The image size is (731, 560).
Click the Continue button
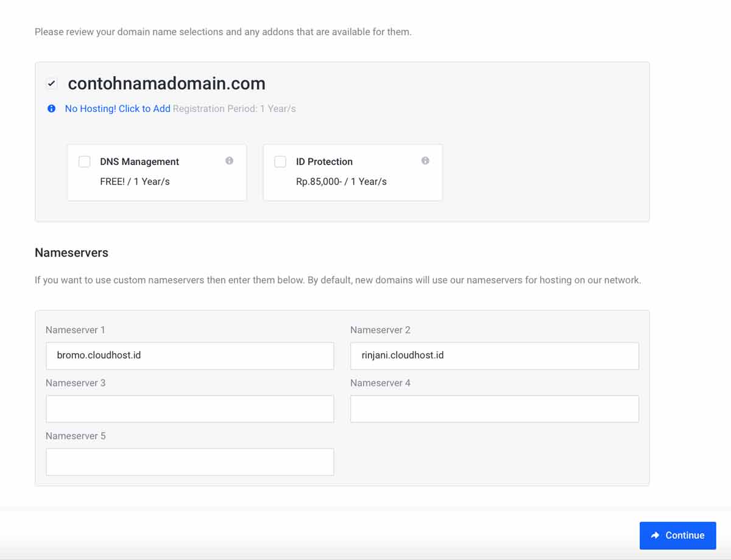pyautogui.click(x=677, y=536)
